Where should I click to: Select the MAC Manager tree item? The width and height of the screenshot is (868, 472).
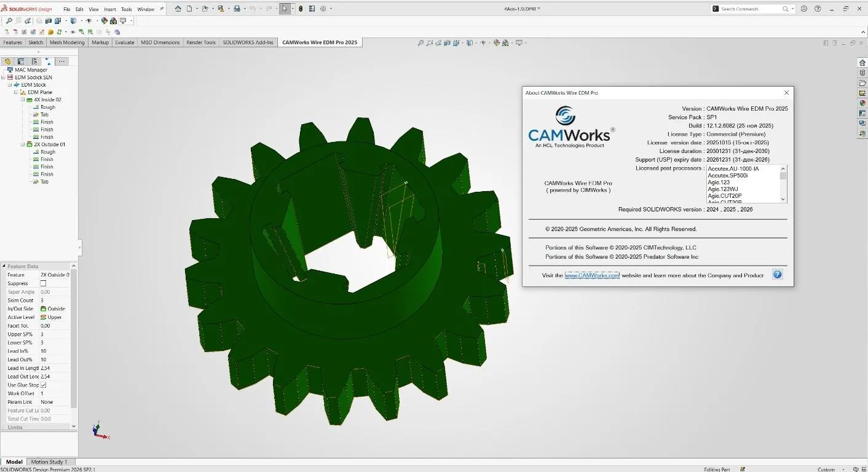(31, 70)
